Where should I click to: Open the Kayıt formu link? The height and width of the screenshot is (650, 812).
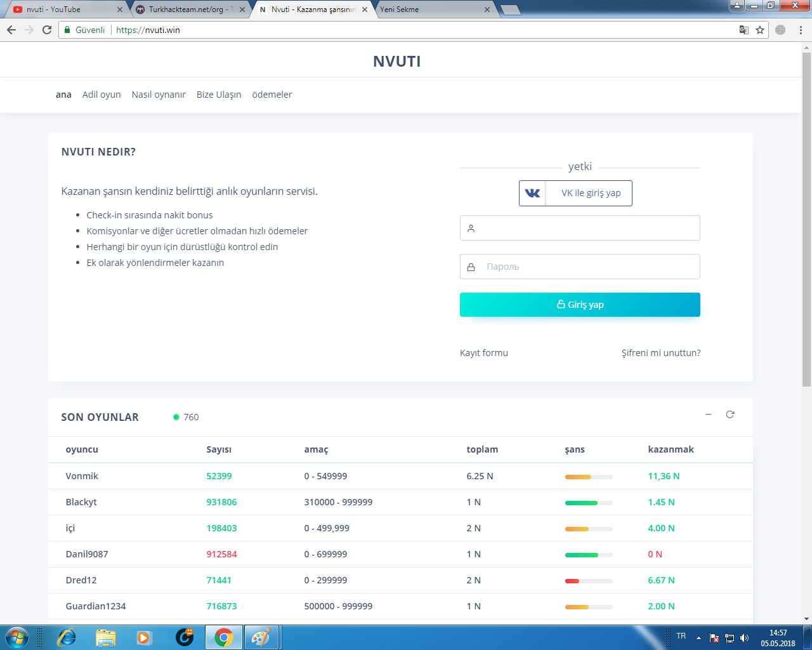click(484, 353)
